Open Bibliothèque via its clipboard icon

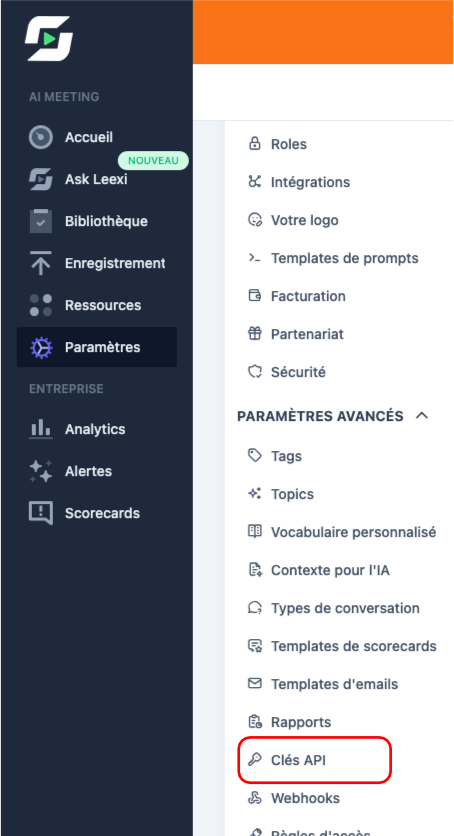click(x=40, y=221)
